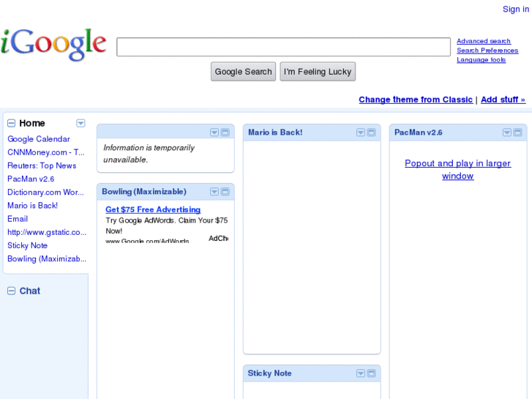Click Bowling (Maximizable) gadget title
The height and width of the screenshot is (399, 532).
tap(144, 192)
